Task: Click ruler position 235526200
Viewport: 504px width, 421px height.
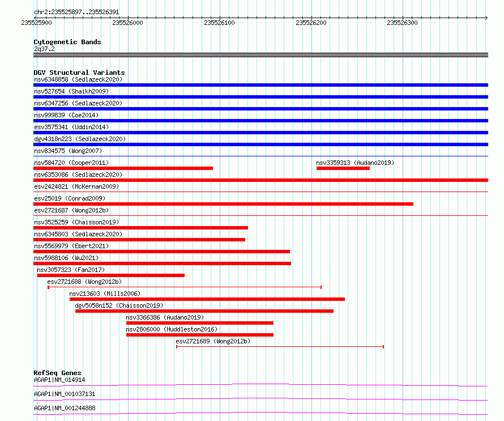Action: pyautogui.click(x=311, y=23)
